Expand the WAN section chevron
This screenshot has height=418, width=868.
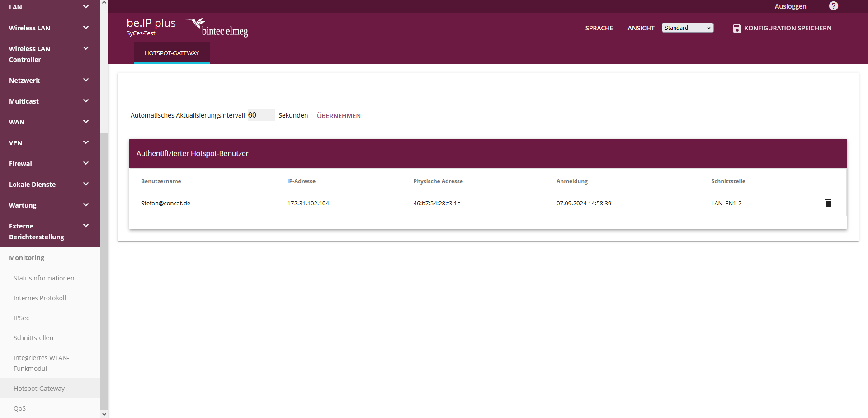pos(86,122)
